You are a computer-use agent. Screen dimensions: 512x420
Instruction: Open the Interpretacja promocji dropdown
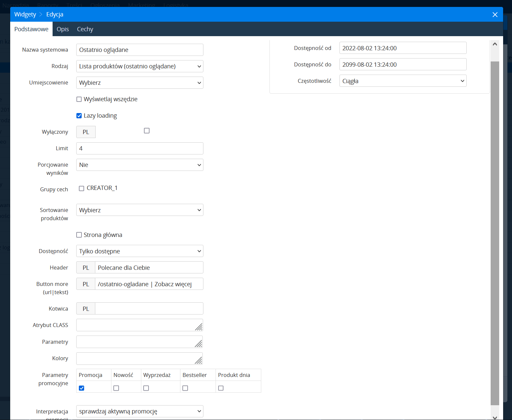pos(140,411)
